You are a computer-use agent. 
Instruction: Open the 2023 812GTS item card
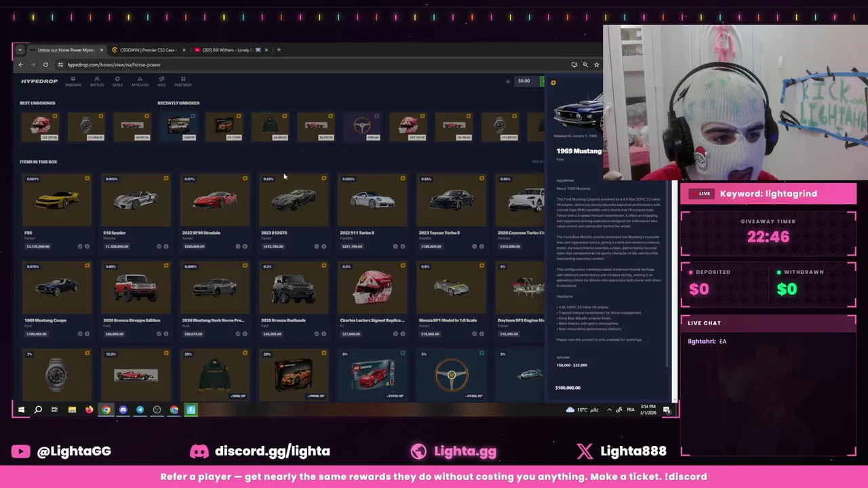(x=294, y=212)
